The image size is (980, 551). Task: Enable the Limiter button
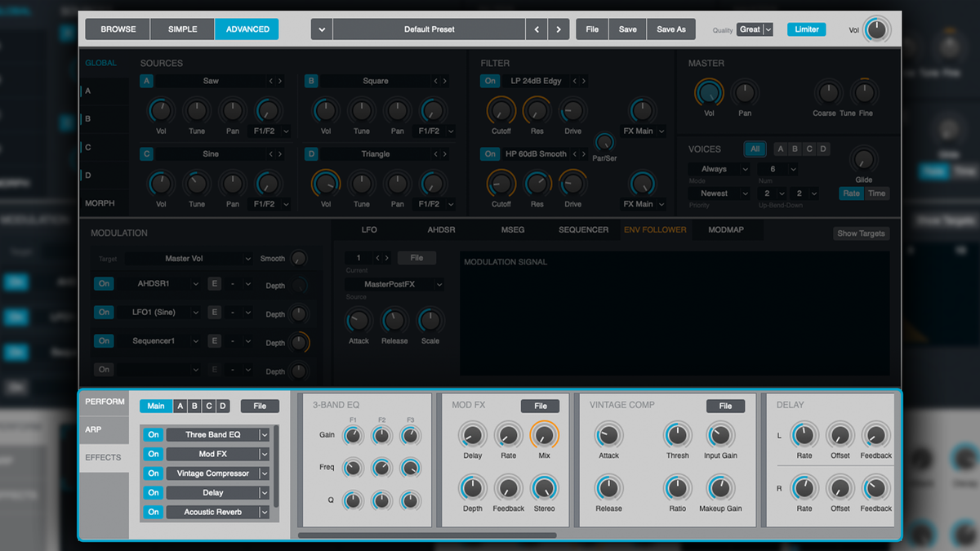coord(806,29)
